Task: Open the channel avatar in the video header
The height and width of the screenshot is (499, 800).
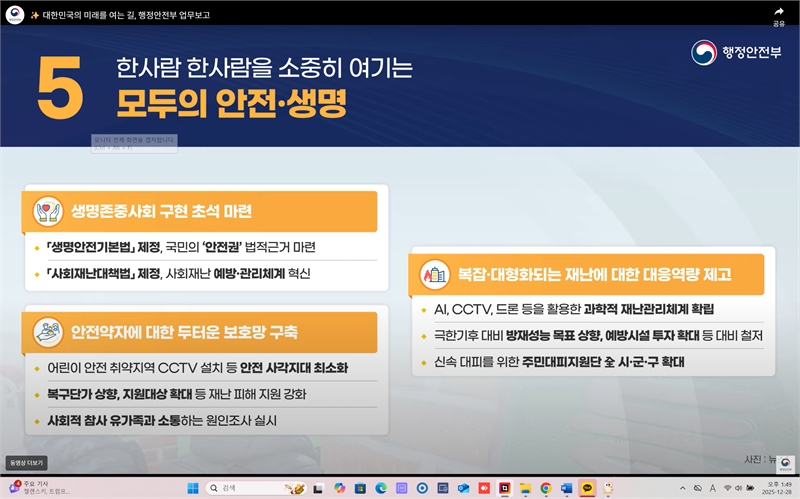Action: 14,15
